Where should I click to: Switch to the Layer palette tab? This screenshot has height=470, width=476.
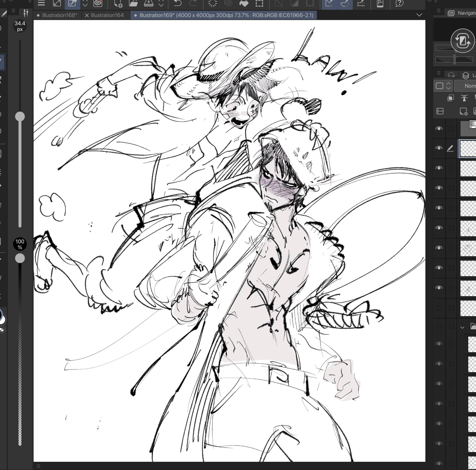[466, 75]
